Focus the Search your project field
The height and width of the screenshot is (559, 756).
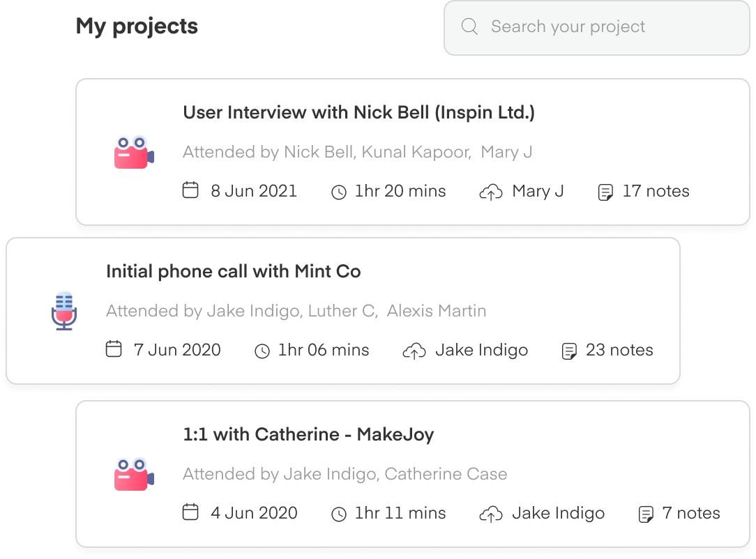[x=596, y=27]
